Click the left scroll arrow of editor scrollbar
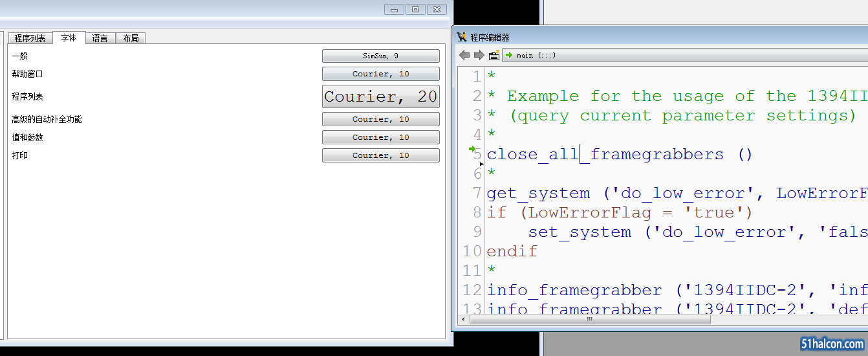 click(x=464, y=320)
